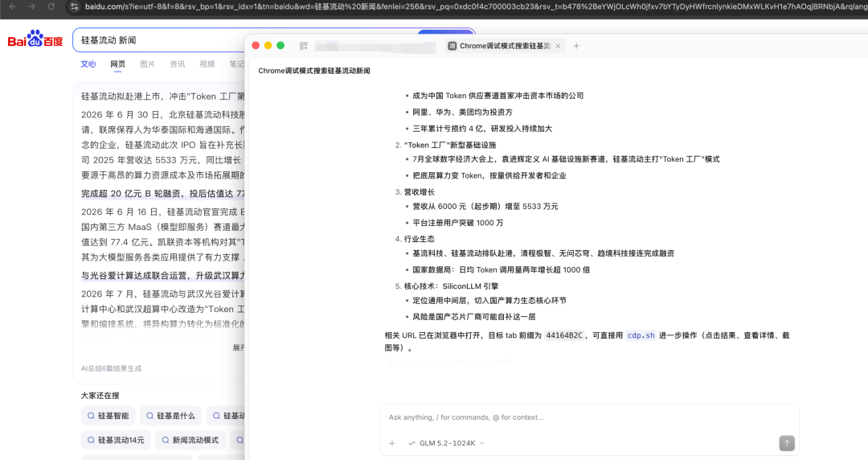868x460 pixels.
Task: Click the bullet 把底层算力变 Token
Action: click(489, 175)
